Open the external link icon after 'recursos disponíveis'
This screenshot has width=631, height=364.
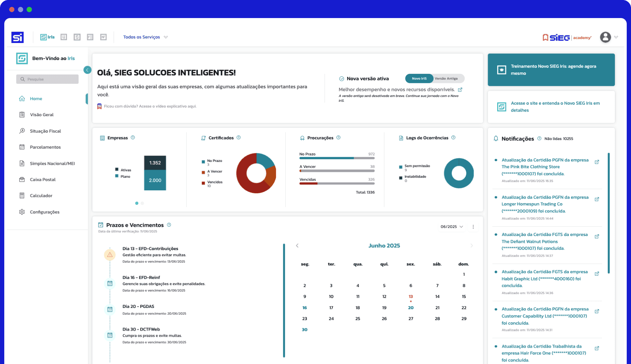coord(460,90)
